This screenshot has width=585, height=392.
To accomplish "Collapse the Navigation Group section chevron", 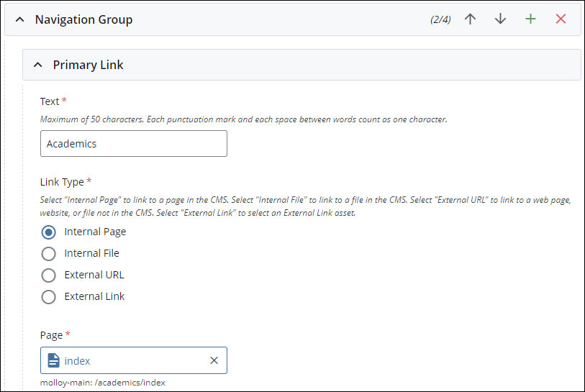I will tap(19, 19).
